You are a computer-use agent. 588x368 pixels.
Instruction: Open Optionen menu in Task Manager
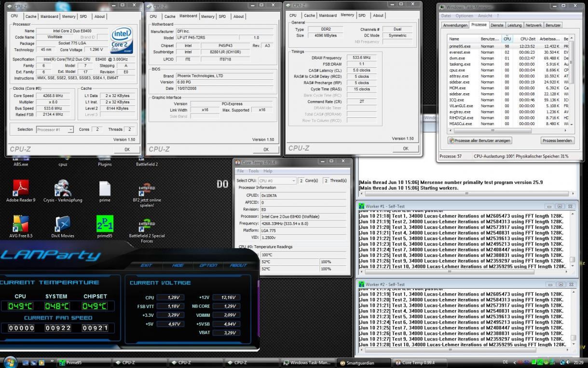point(464,16)
